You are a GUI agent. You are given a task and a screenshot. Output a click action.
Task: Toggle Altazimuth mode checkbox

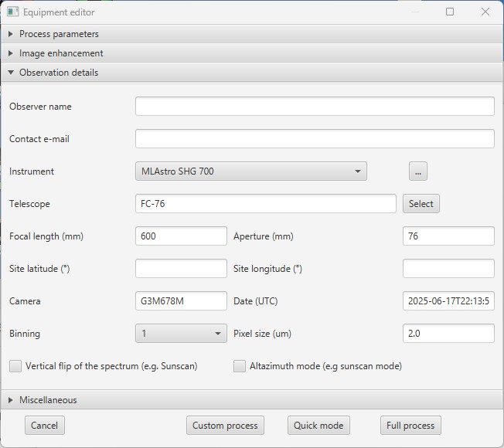[x=240, y=366]
